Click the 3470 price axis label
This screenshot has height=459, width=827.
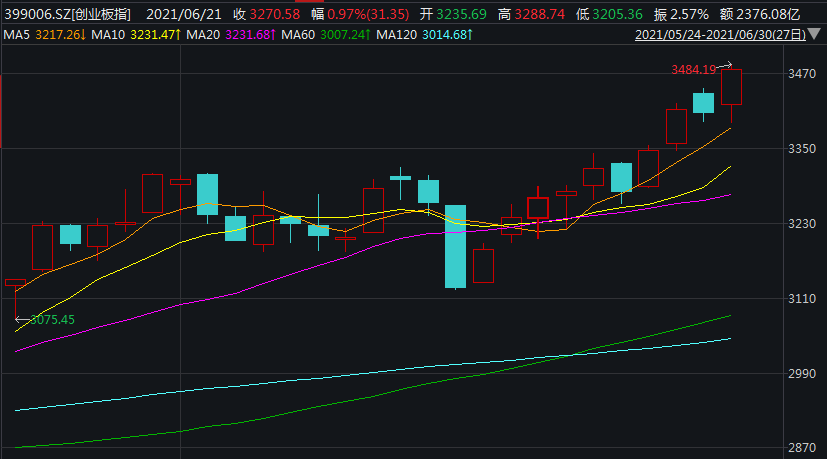802,73
